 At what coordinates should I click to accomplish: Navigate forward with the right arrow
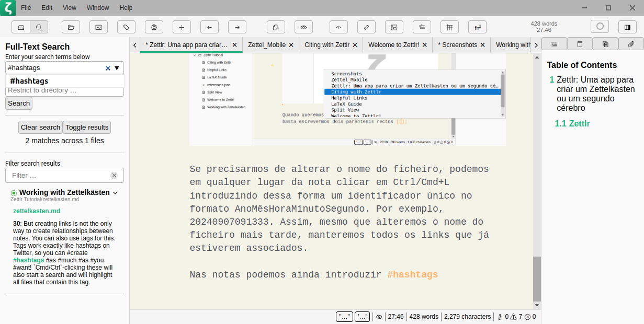point(237,27)
